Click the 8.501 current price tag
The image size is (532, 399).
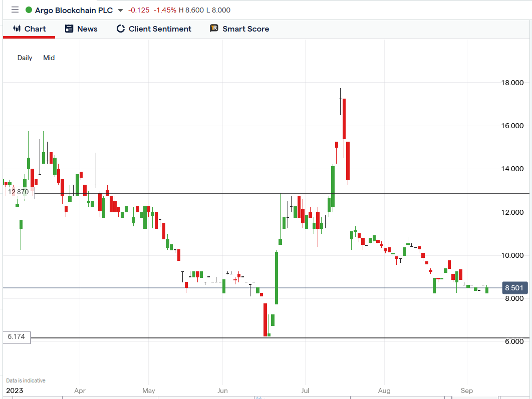[514, 288]
